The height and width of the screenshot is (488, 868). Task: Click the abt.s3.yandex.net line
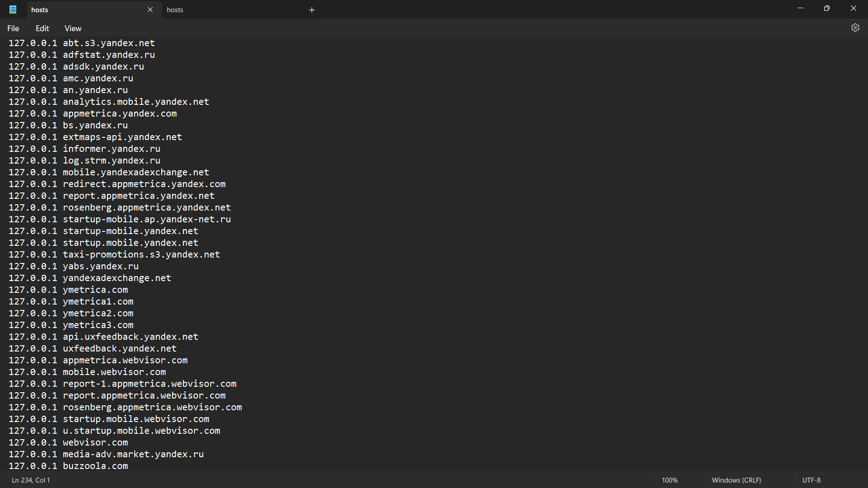(82, 43)
